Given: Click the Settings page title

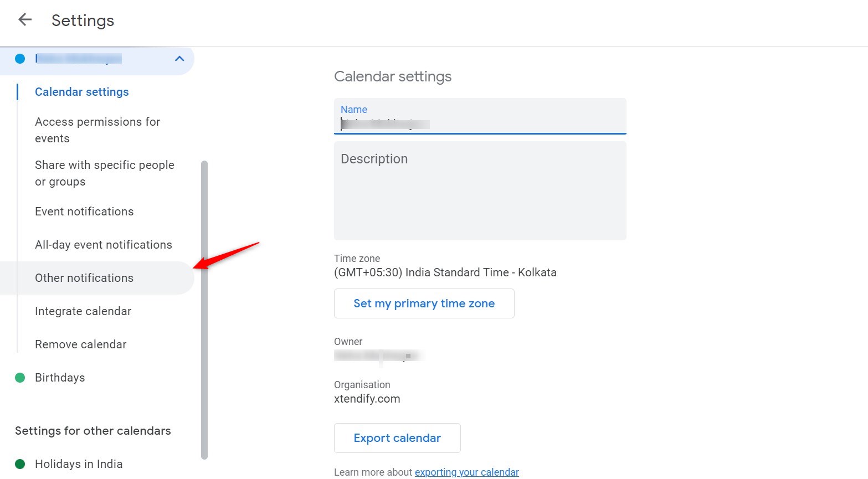Looking at the screenshot, I should pos(83,20).
